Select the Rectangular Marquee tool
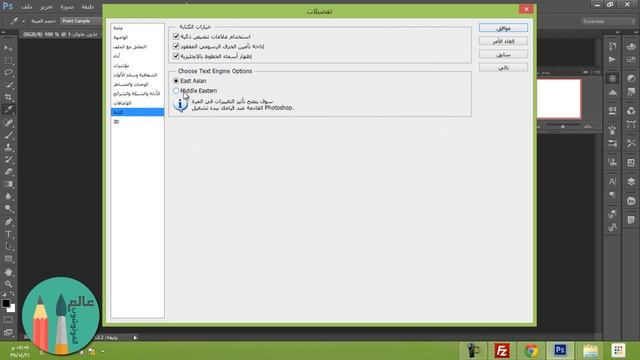Viewport: 640px width, 360px height. [8, 60]
